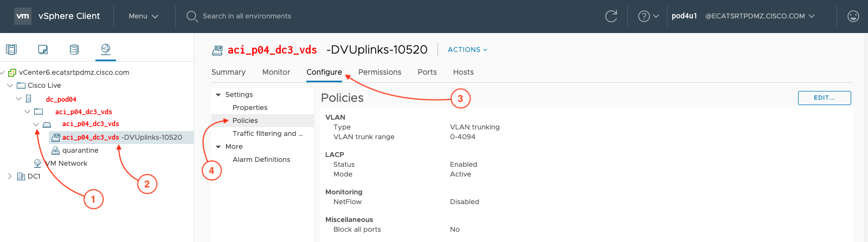Screen dimensions: 868x242
Task: Collapse the More section in sidebar
Action: click(x=218, y=147)
